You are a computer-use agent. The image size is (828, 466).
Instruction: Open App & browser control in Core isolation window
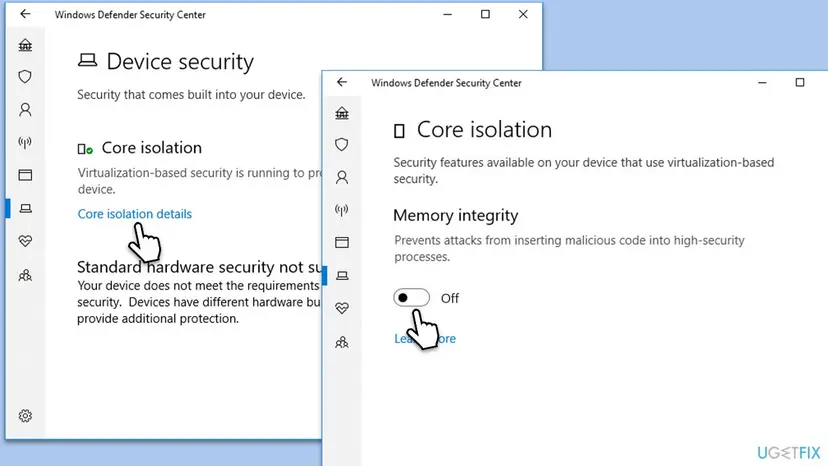[342, 243]
